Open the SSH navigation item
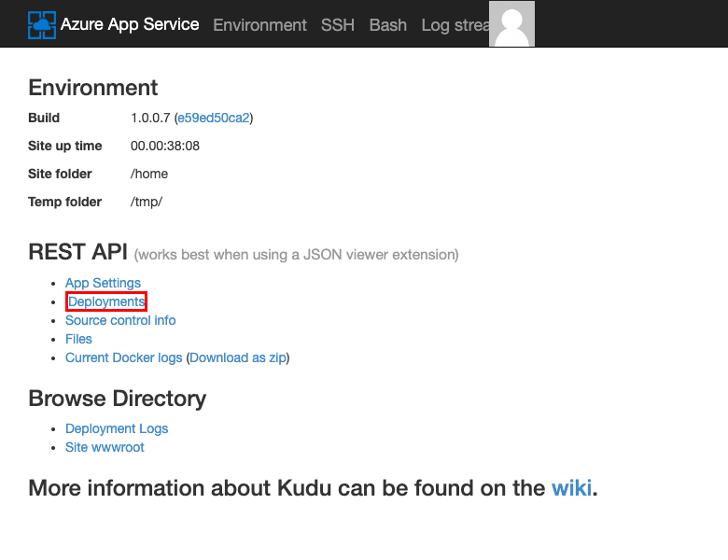Viewport: 728px width, 560px height. coord(338,25)
